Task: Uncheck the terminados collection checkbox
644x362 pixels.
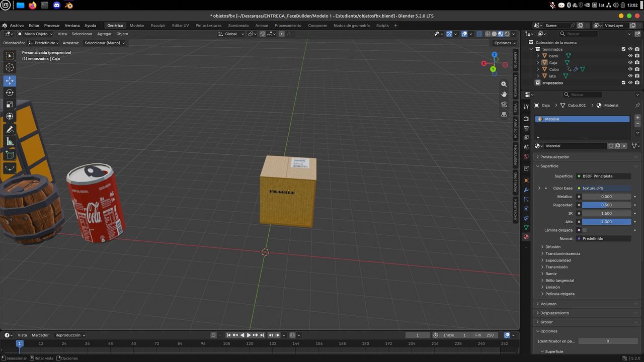Action: click(623, 49)
